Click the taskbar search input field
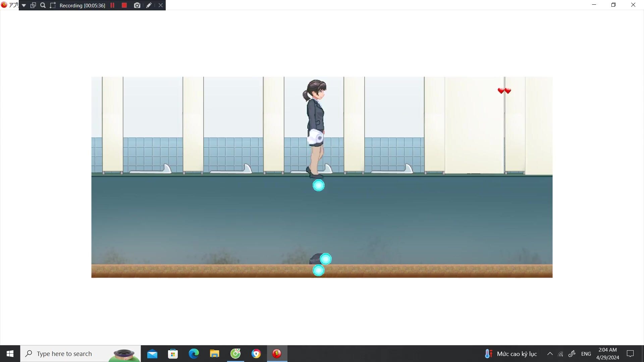 (70, 354)
